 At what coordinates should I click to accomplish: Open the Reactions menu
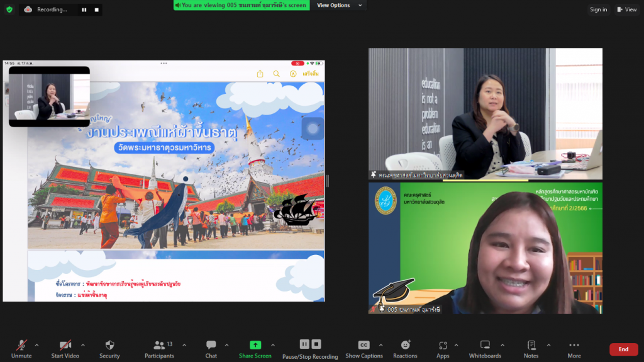(405, 346)
